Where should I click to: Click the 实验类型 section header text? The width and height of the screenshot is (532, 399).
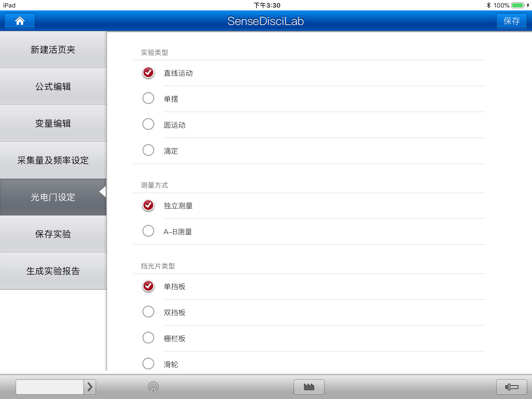tap(154, 52)
